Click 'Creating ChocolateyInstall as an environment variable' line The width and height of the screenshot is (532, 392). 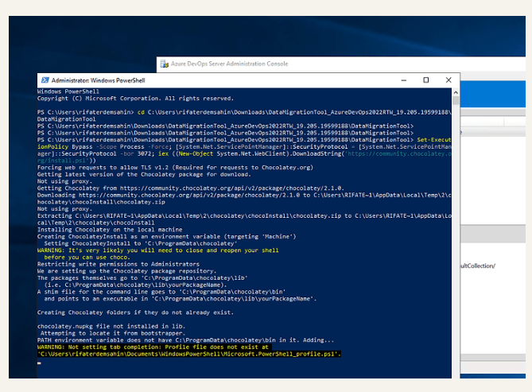click(166, 237)
